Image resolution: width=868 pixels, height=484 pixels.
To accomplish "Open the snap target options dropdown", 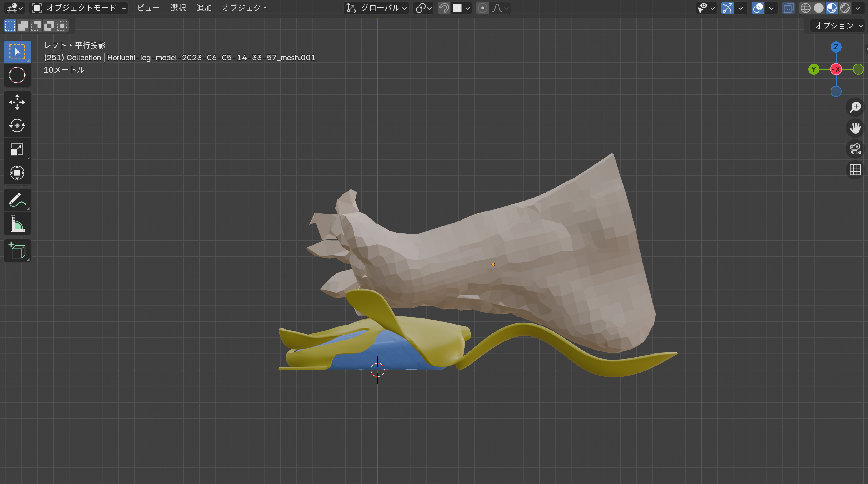I will point(462,8).
